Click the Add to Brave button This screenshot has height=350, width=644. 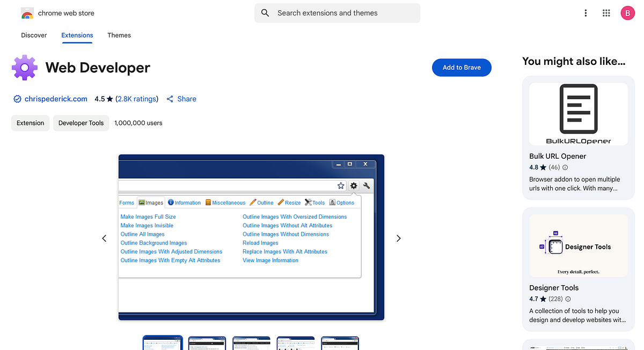point(462,68)
